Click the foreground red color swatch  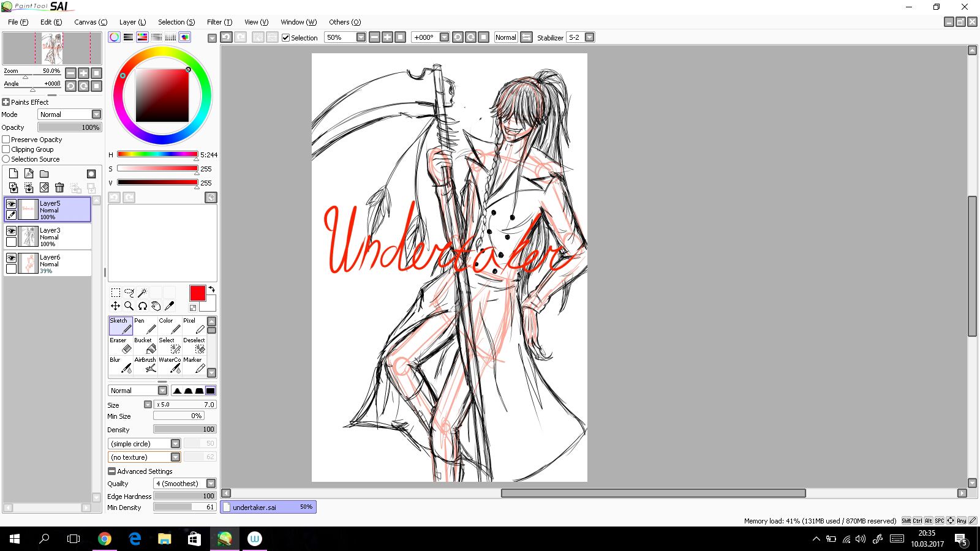(197, 293)
